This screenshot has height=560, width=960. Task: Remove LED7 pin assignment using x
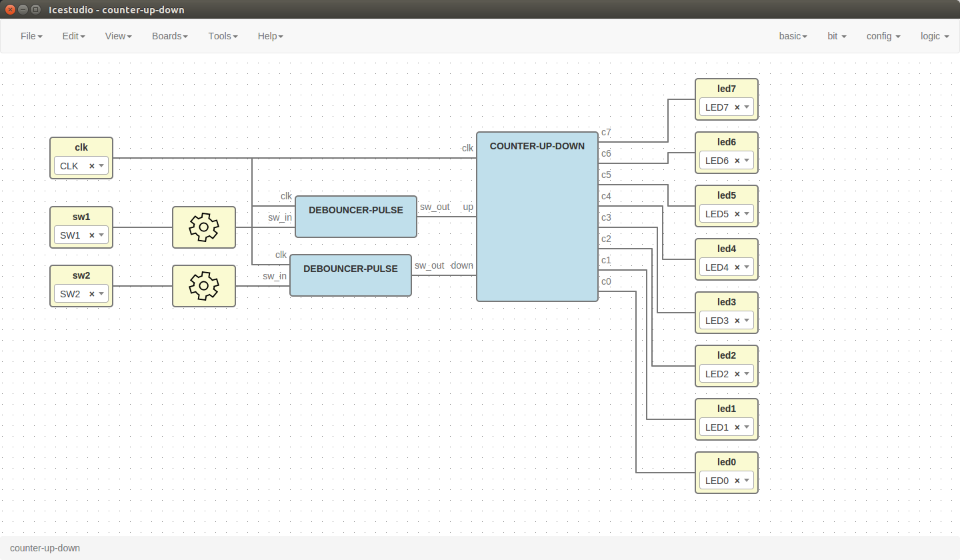[737, 107]
